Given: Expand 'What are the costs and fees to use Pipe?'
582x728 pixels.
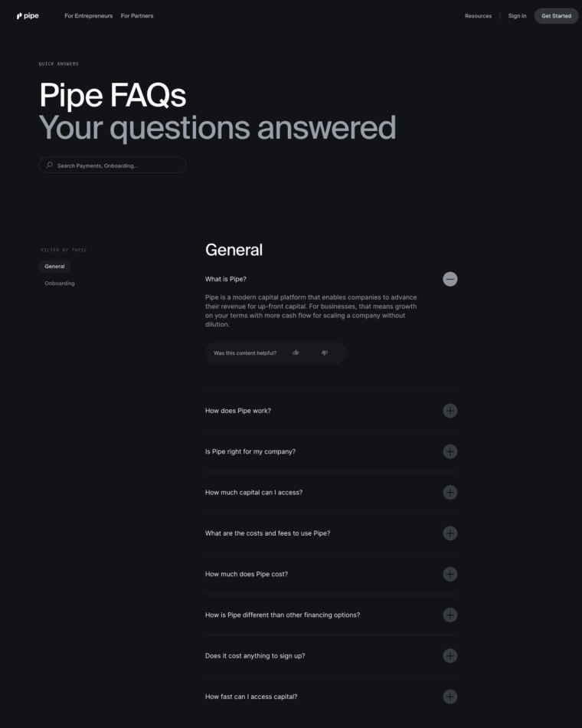Looking at the screenshot, I should (x=450, y=533).
